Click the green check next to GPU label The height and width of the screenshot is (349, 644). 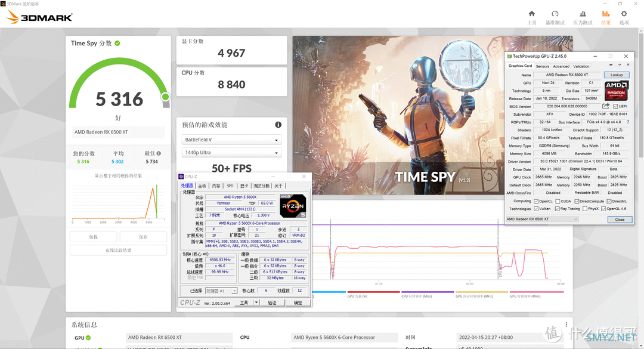point(88,338)
